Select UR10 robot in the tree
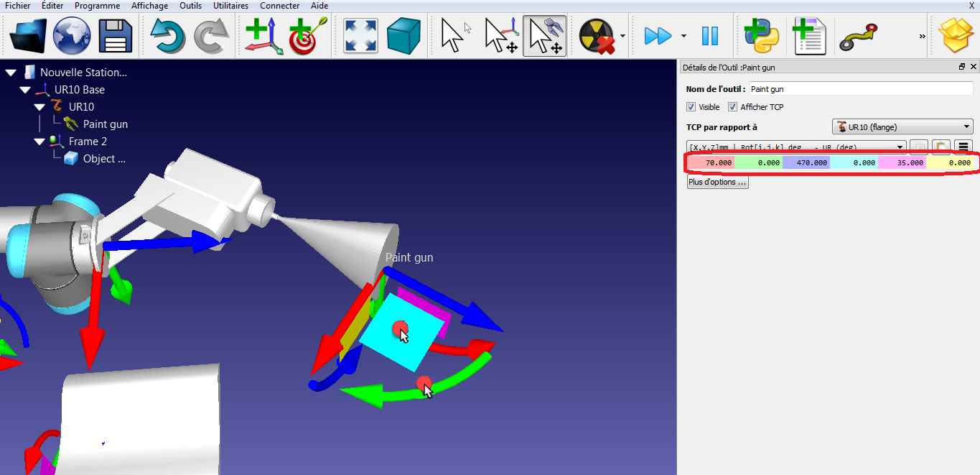 coord(81,107)
